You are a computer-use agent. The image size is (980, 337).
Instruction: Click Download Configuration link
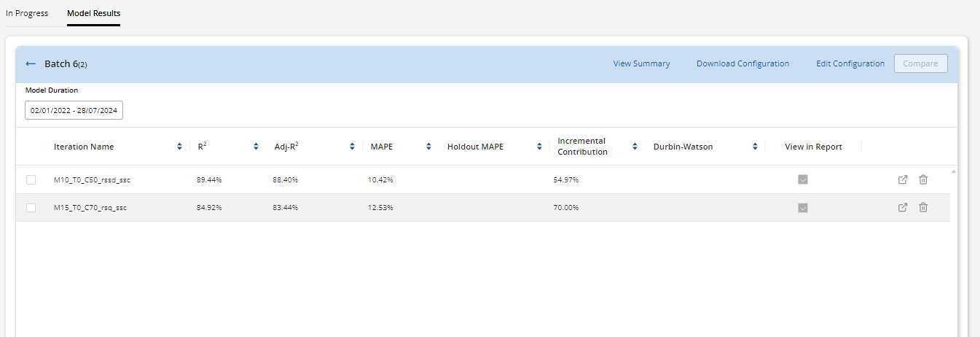[742, 64]
